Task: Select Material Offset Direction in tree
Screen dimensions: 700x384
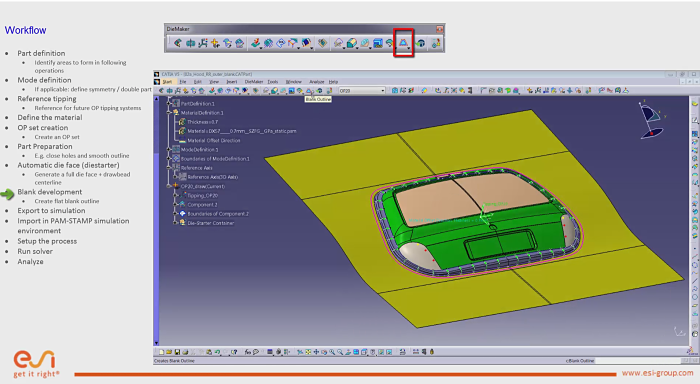Action: coord(214,140)
